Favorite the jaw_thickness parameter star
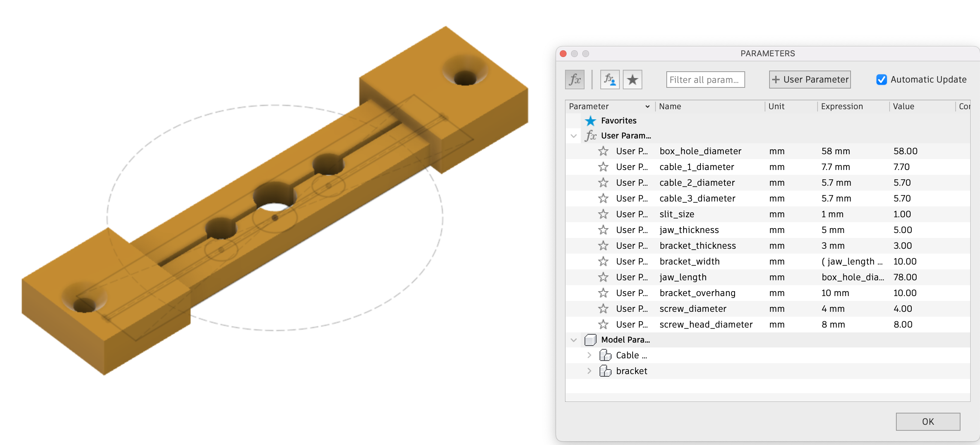 click(x=603, y=230)
